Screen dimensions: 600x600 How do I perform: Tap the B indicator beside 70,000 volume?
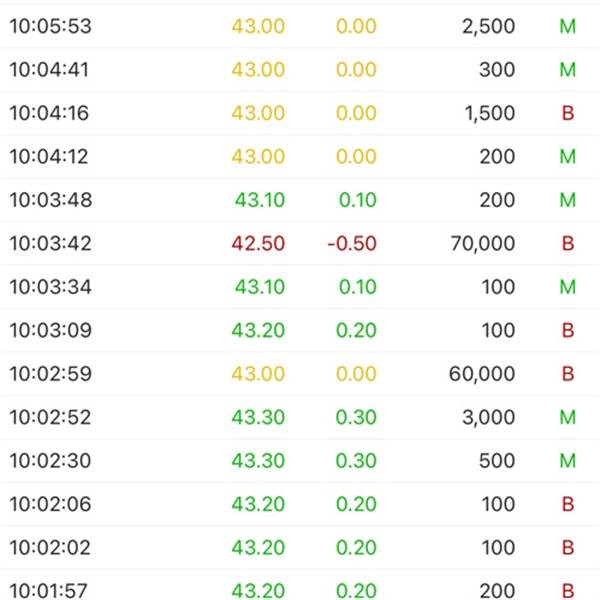pyautogui.click(x=568, y=243)
